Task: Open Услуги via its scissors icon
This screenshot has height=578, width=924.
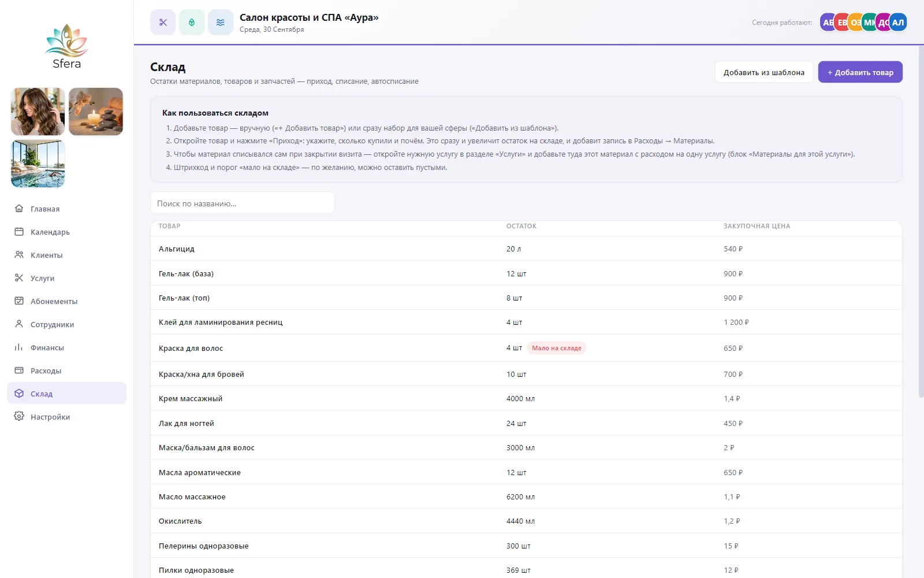Action: pyautogui.click(x=19, y=278)
